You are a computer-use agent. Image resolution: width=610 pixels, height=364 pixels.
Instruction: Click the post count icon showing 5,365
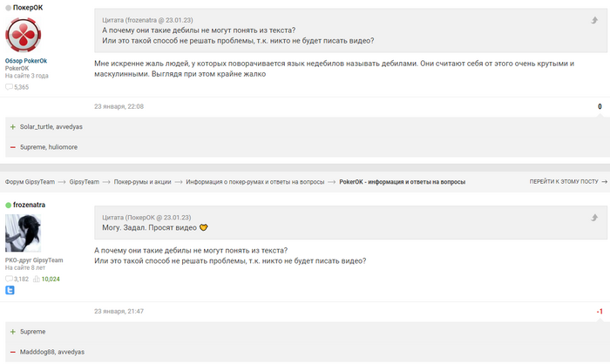[10, 87]
